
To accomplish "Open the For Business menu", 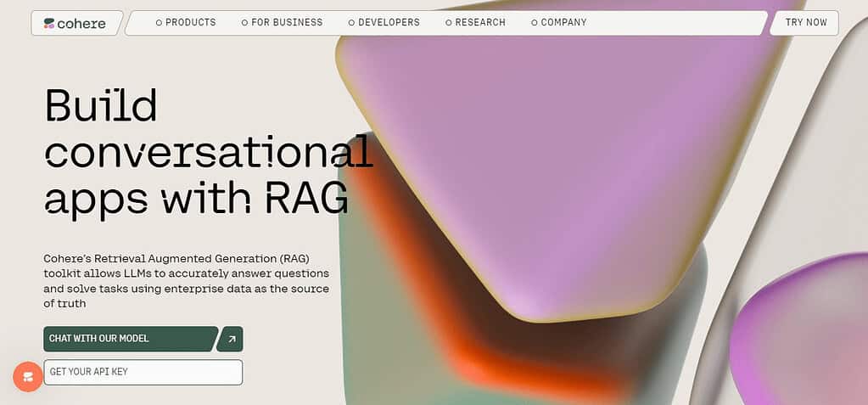I will point(283,23).
